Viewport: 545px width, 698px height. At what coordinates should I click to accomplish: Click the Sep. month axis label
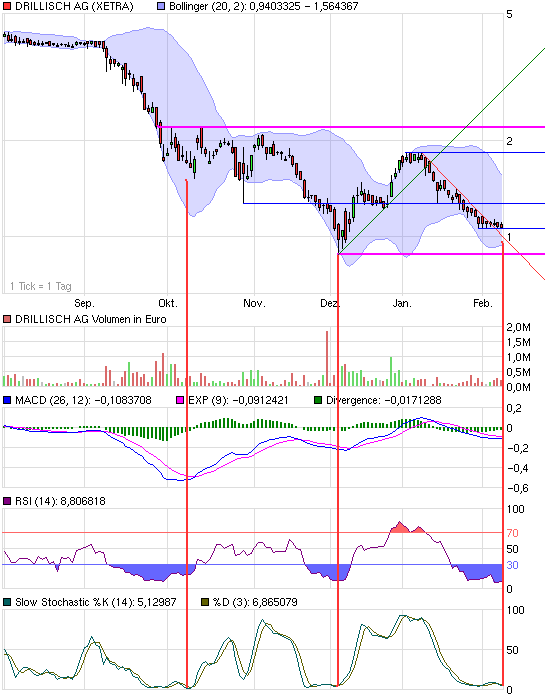click(84, 304)
